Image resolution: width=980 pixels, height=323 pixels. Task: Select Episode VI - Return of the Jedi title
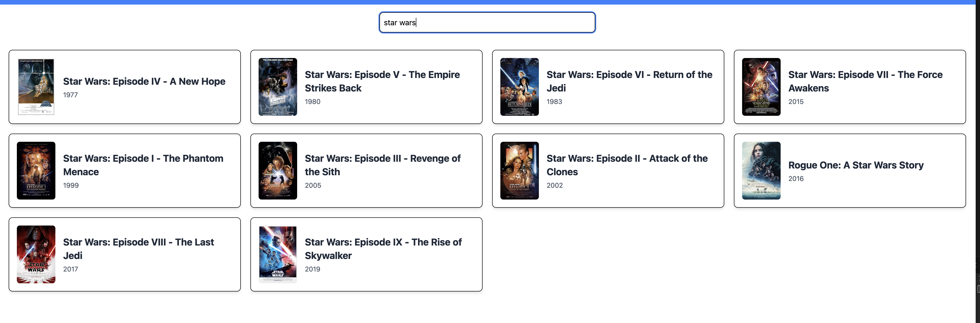(629, 81)
